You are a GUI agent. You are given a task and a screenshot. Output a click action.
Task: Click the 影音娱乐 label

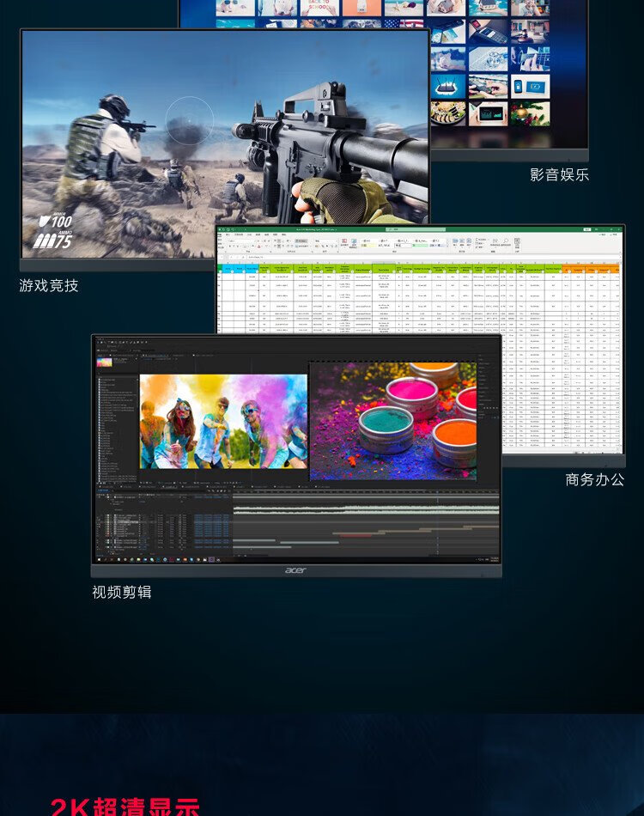pyautogui.click(x=559, y=175)
